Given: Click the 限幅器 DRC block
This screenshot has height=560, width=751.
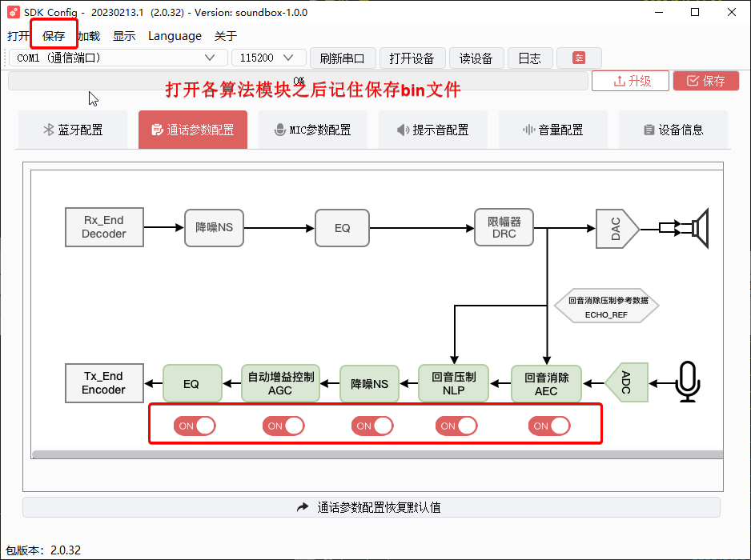Looking at the screenshot, I should click(504, 227).
